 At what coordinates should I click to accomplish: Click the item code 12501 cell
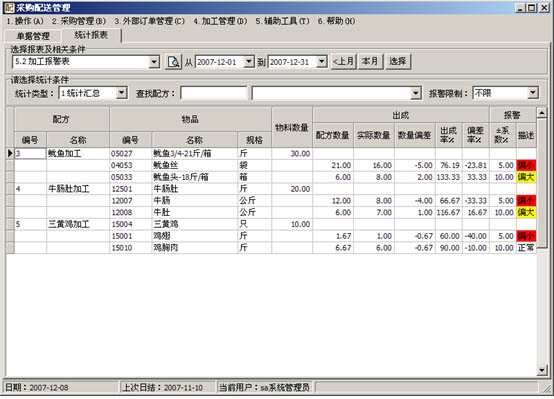tap(130, 189)
